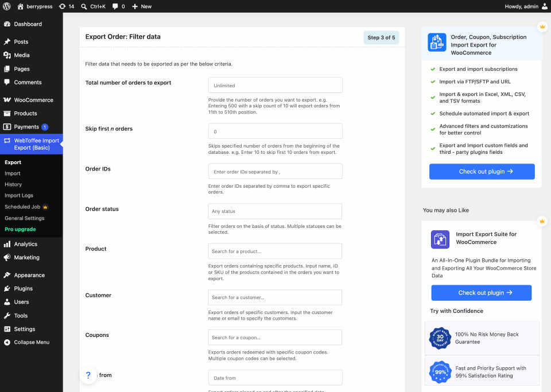View the comments bubble in admin bar
Screen dimensions: 551x392
tap(115, 6)
